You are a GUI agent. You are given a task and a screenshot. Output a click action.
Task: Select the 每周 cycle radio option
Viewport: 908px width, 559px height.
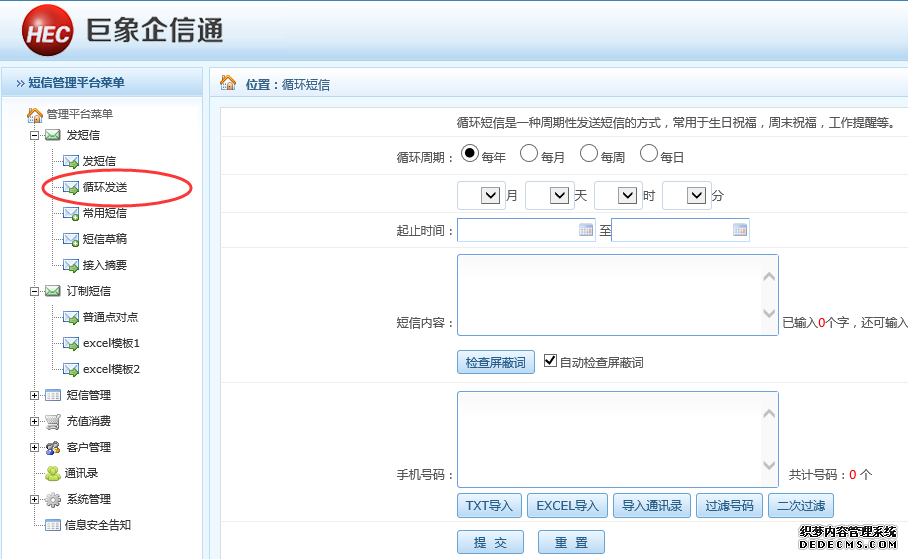click(589, 154)
